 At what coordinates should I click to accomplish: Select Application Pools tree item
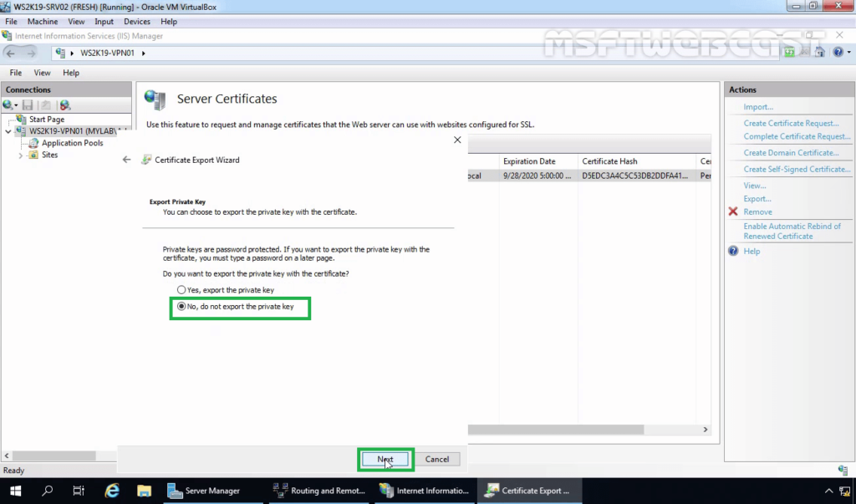click(72, 143)
